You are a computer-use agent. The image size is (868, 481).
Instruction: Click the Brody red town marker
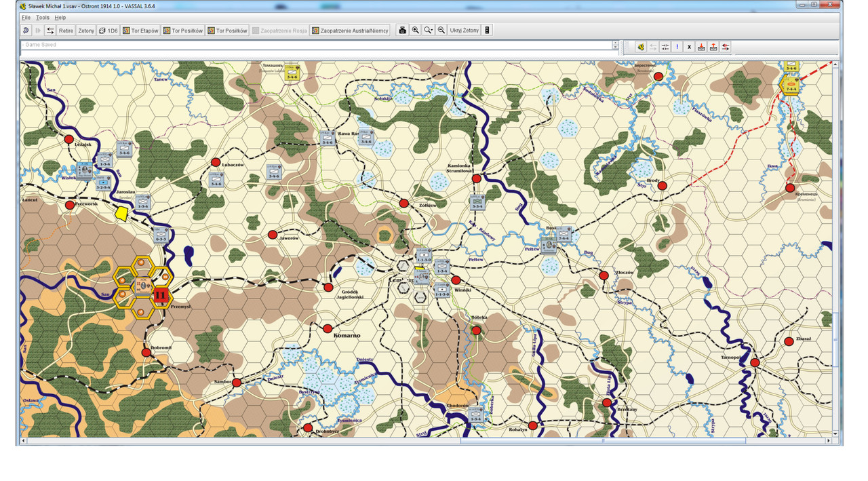click(x=662, y=185)
